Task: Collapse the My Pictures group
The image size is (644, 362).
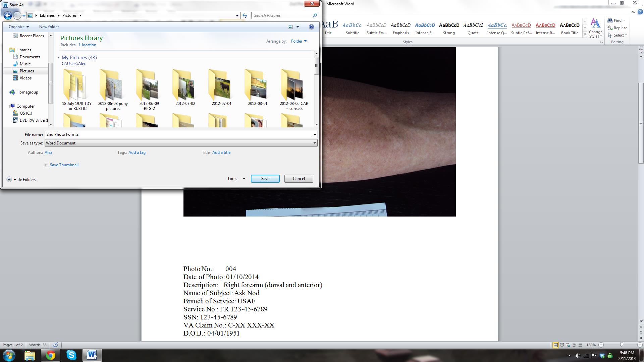Action: click(59, 58)
